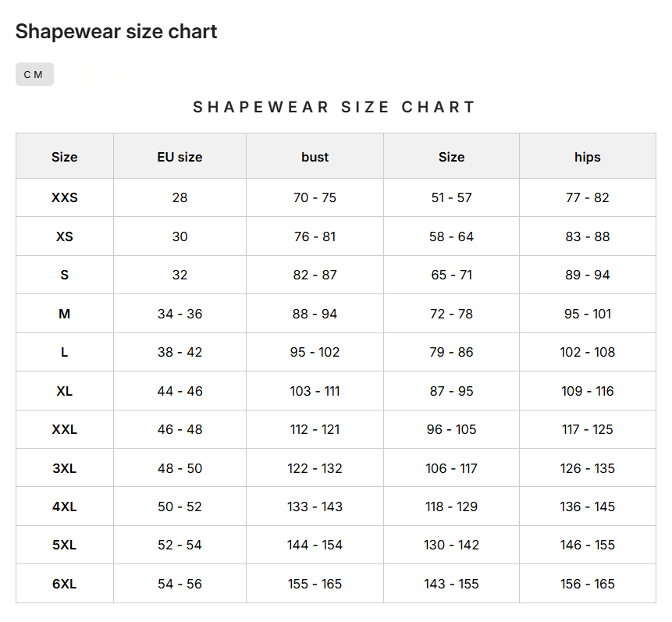672x622 pixels.
Task: Select bust range 88 - 94 for size M
Action: pos(315,313)
